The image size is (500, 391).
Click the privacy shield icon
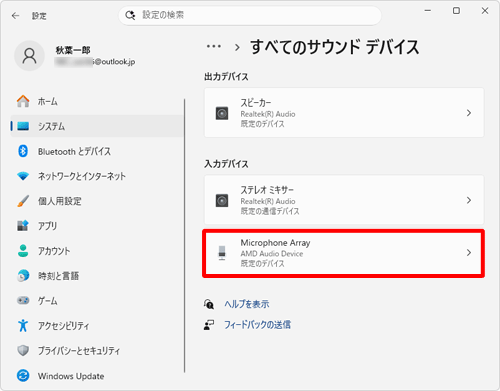point(23,350)
